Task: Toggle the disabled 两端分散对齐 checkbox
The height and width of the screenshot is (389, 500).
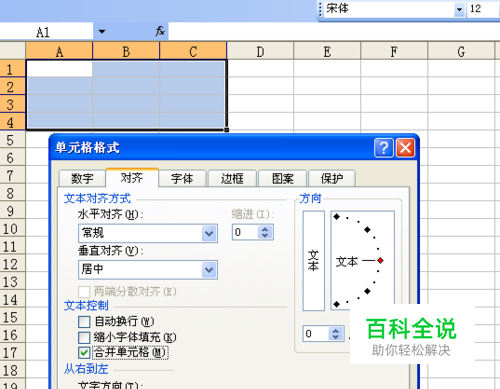Action: tap(84, 292)
